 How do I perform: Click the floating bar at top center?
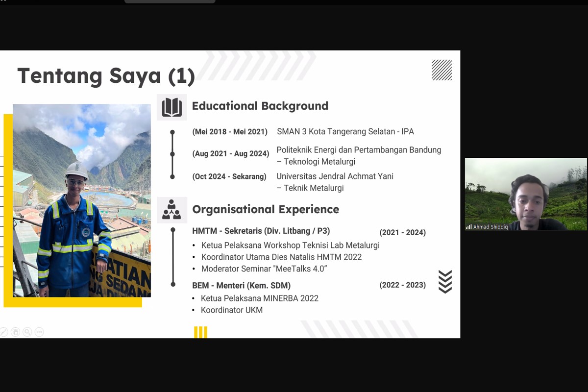click(170, 1)
